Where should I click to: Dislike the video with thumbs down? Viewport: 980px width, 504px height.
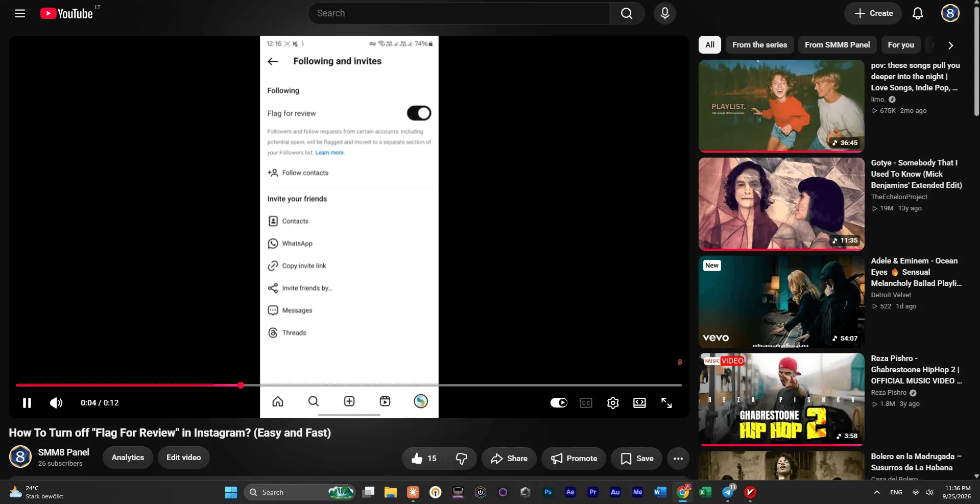(x=461, y=459)
